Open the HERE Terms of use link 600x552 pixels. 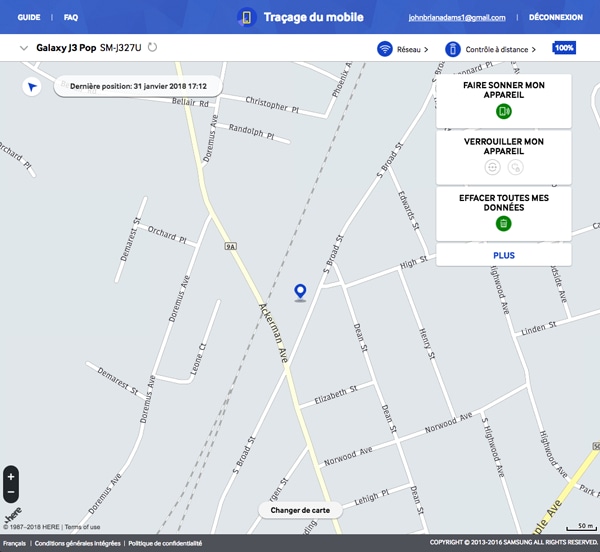point(82,527)
